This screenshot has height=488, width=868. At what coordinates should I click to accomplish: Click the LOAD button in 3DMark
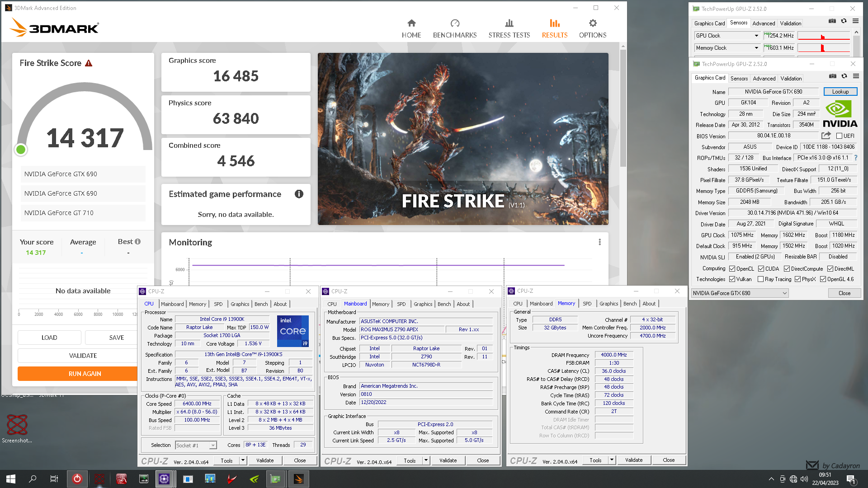coord(49,338)
